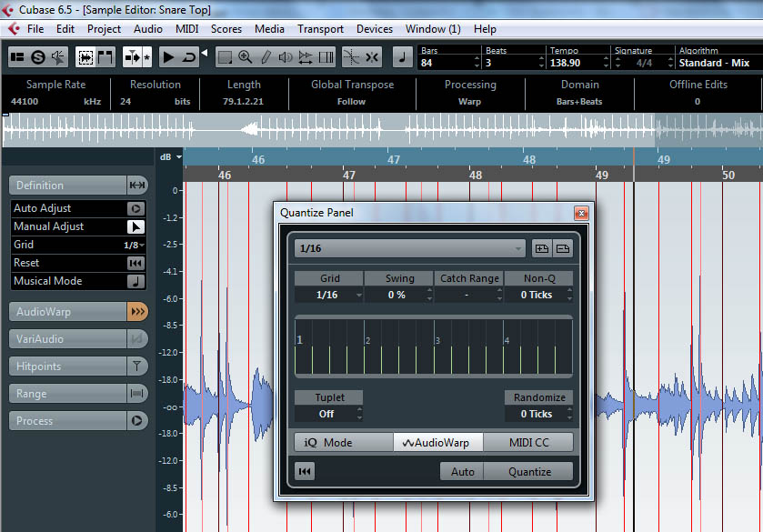Enable MIDI CC option in Quantize Panel
Image resolution: width=763 pixels, height=532 pixels.
click(528, 443)
